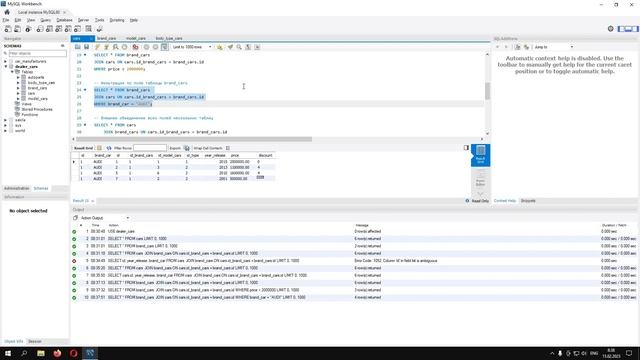Viewport: 640px width, 360px height.
Task: Save the script with the floppy icon
Action: [87, 47]
